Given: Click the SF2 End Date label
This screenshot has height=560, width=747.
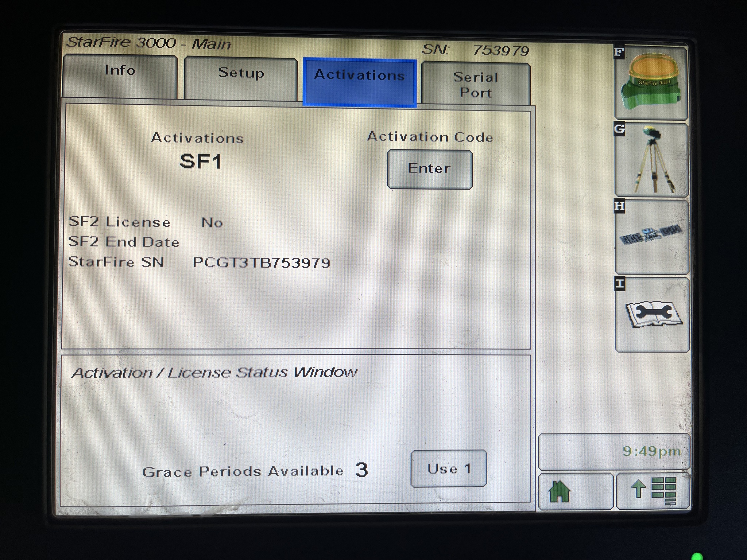Looking at the screenshot, I should pos(124,242).
